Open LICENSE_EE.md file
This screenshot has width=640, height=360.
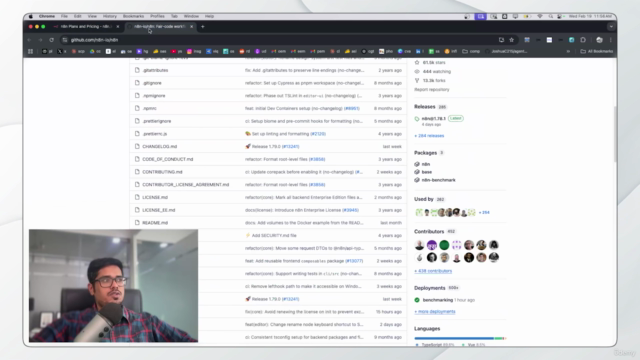(x=159, y=210)
